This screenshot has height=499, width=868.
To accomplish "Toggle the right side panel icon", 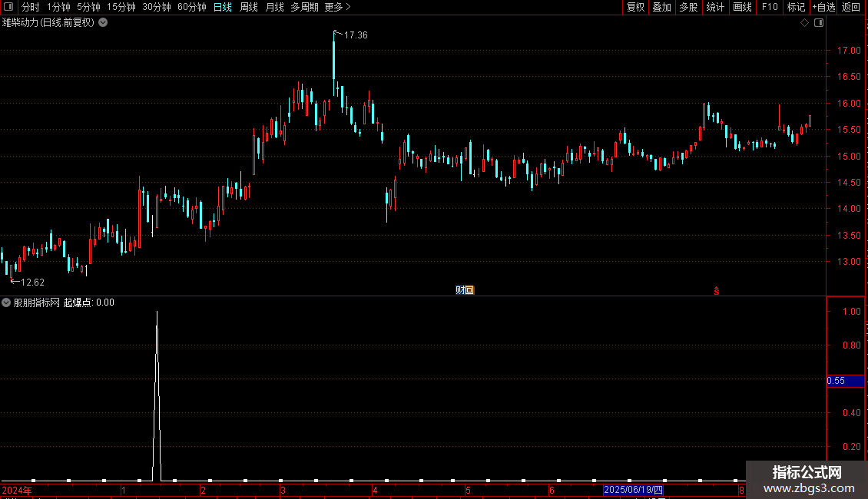I will pyautogui.click(x=819, y=23).
